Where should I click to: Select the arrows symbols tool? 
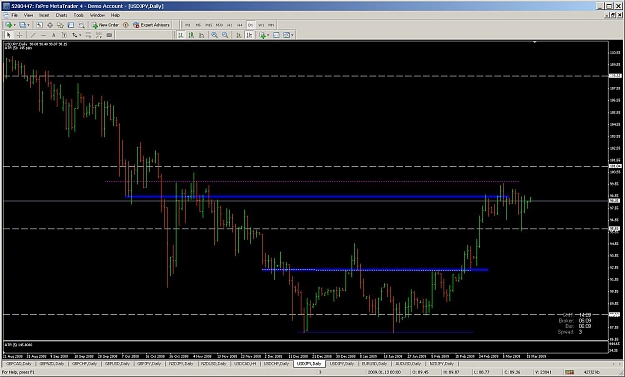pos(75,35)
